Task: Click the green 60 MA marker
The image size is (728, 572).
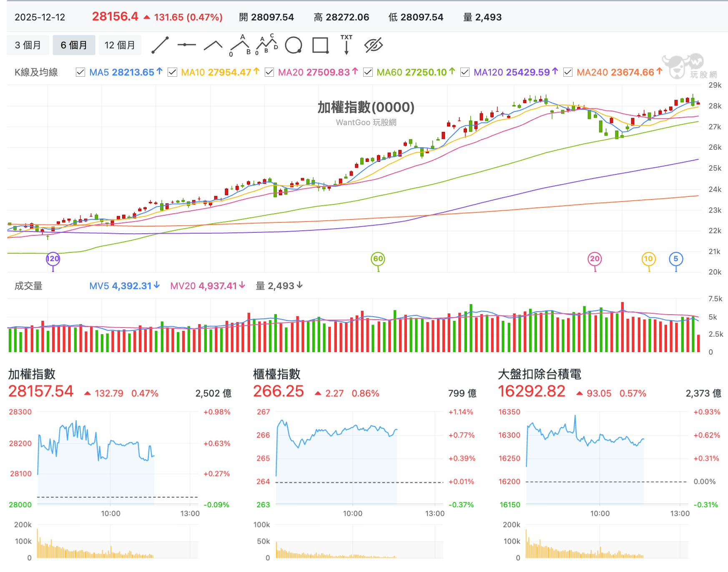Action: point(378,259)
